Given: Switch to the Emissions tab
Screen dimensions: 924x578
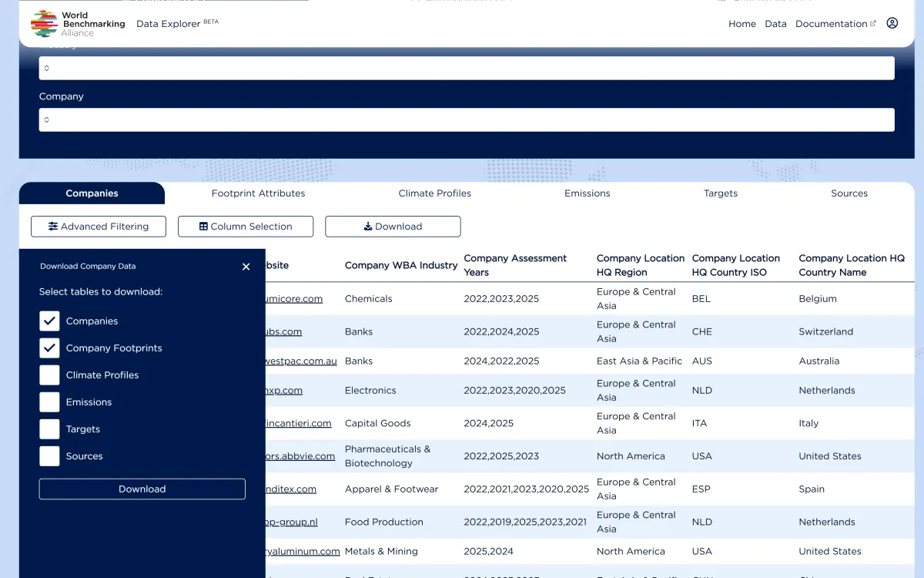Looking at the screenshot, I should 587,193.
